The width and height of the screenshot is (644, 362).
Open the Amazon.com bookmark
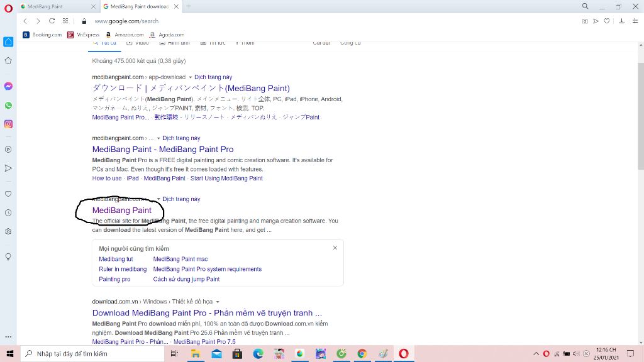125,35
